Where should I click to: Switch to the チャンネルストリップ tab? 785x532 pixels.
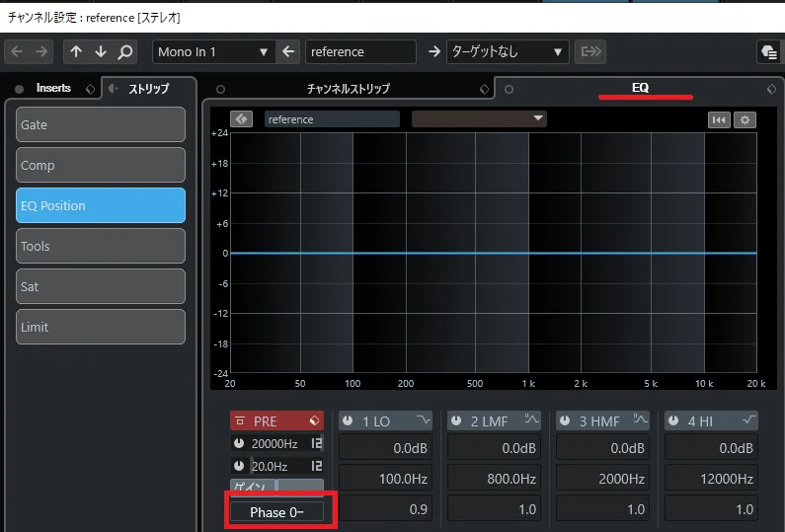348,89
